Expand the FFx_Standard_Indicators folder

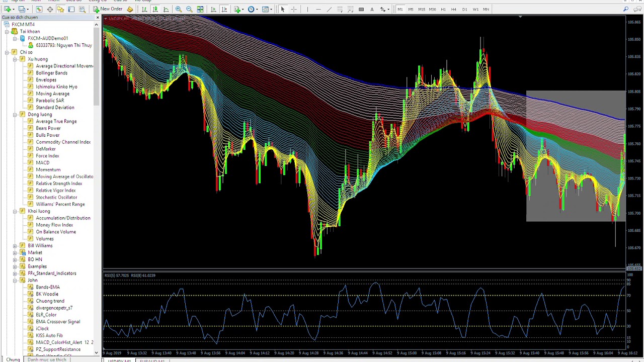click(15, 273)
